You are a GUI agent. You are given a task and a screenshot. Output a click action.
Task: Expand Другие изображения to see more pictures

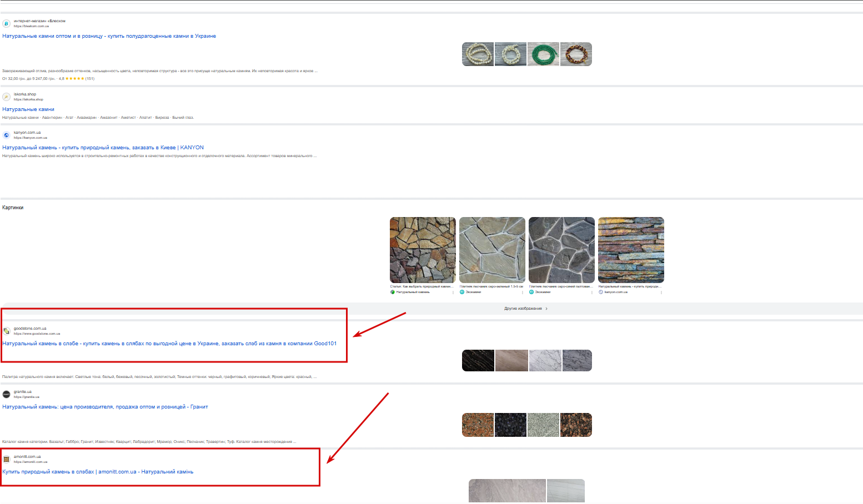(x=525, y=309)
